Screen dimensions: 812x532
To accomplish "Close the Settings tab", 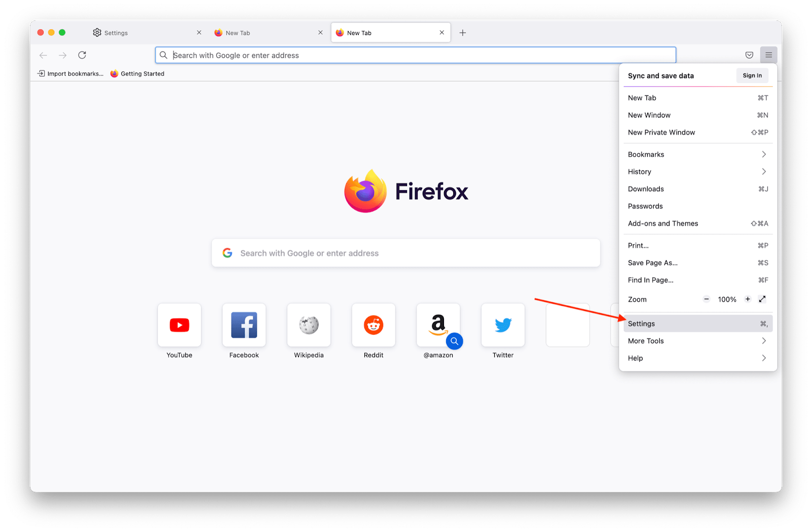I will [199, 32].
